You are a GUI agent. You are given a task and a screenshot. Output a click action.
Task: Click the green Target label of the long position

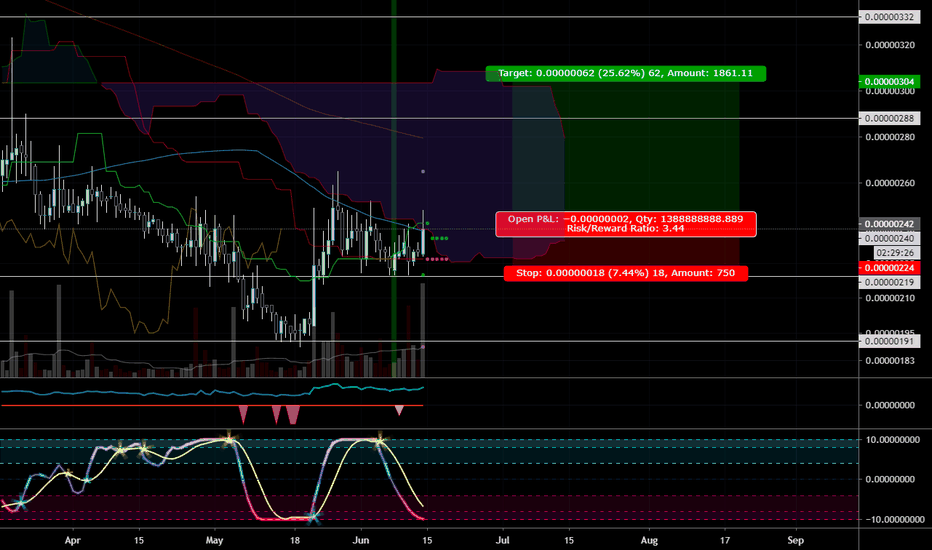tap(625, 73)
